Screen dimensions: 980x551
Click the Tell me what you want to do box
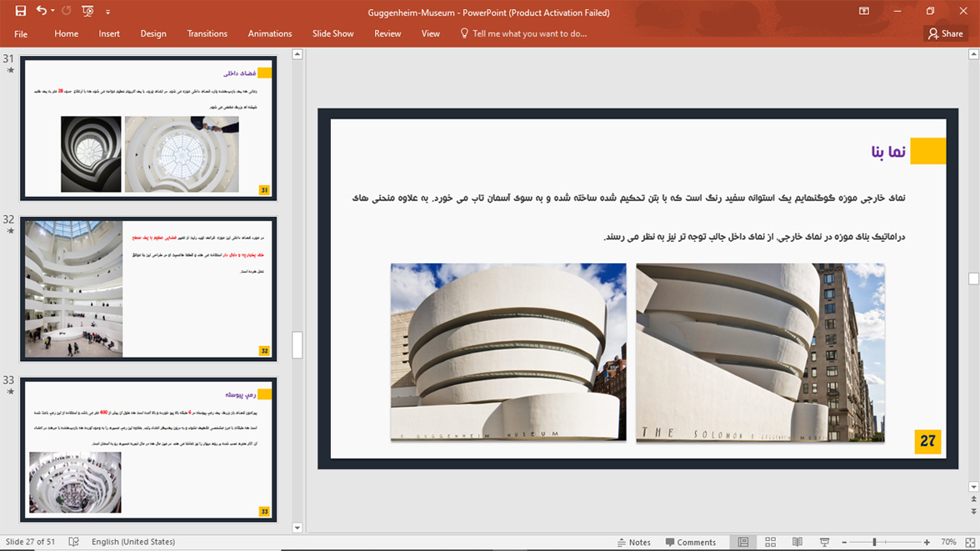click(523, 34)
